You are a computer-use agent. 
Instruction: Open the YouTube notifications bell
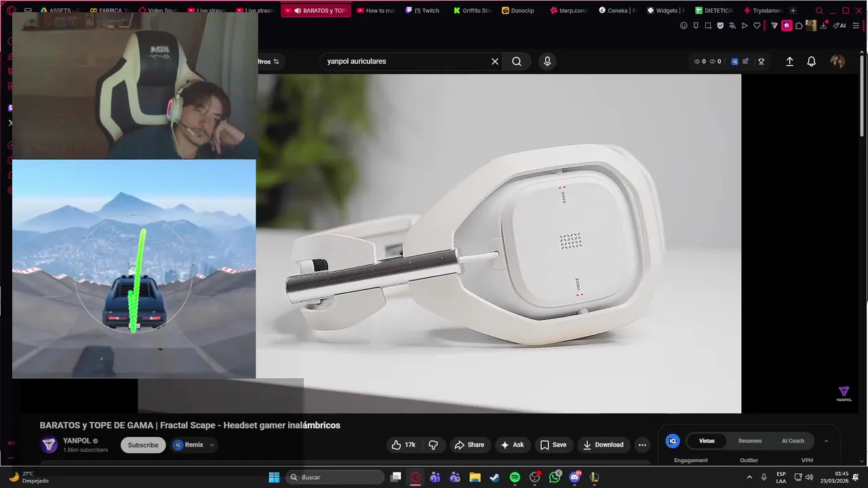[x=811, y=62]
